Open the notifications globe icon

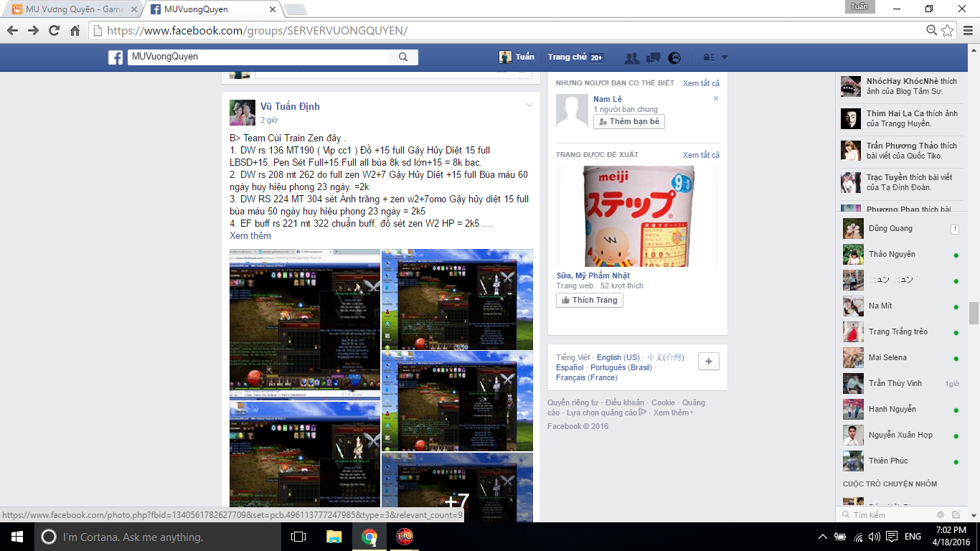674,58
